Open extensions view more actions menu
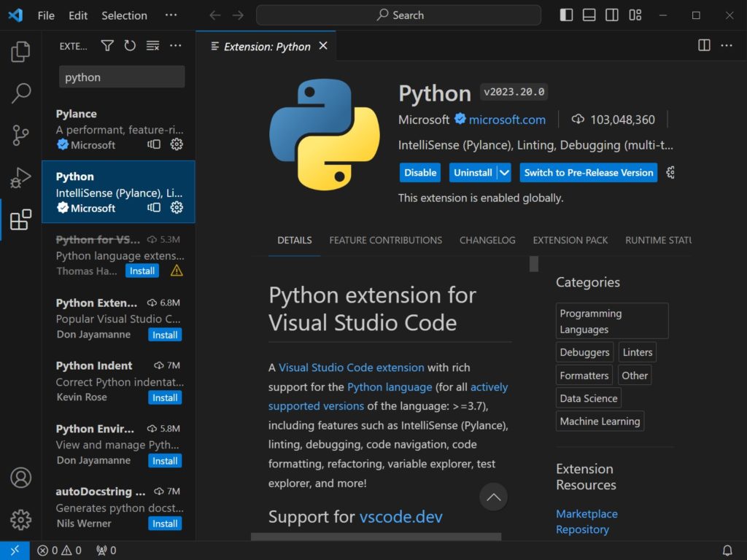 pyautogui.click(x=176, y=46)
